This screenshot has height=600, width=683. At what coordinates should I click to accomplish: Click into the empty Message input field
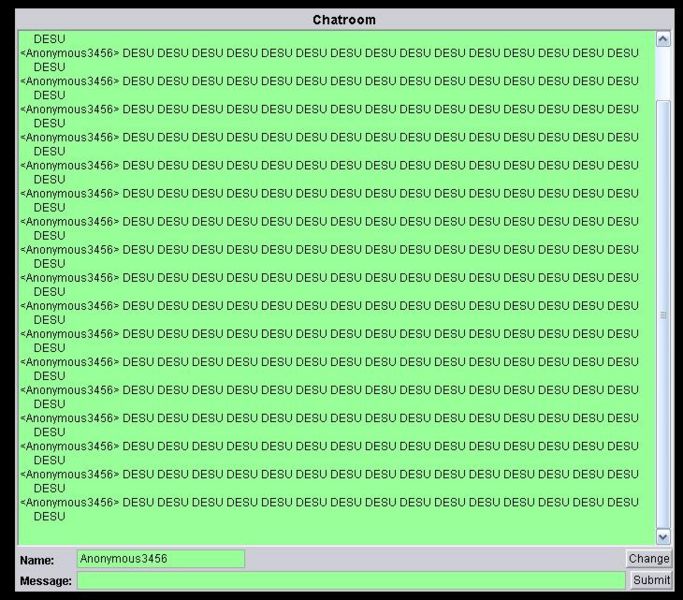coord(350,580)
